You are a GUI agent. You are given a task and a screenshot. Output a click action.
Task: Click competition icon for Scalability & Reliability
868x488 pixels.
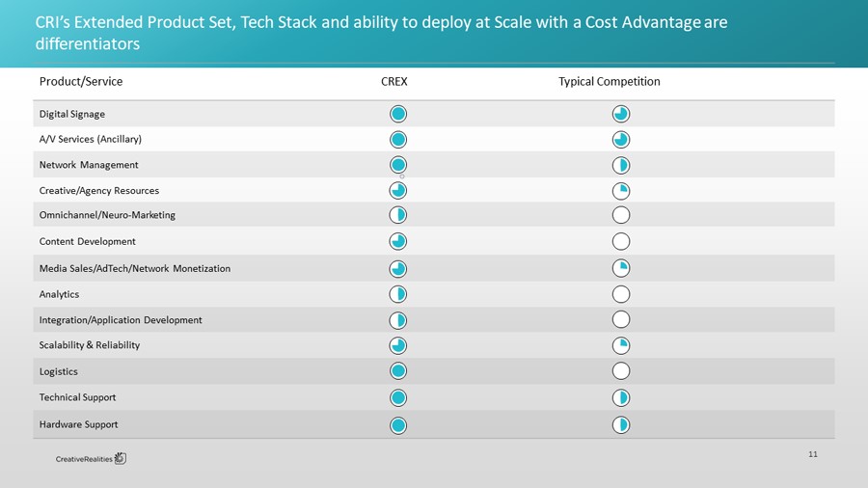621,345
